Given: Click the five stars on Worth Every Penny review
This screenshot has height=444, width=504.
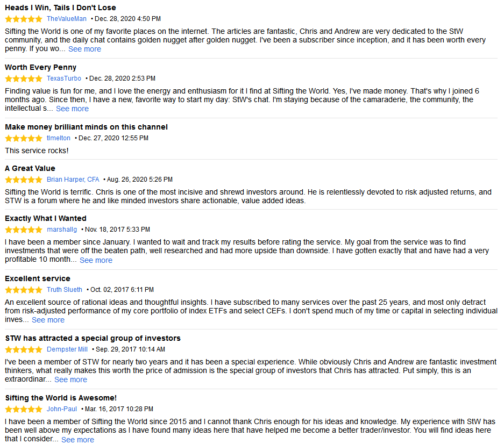Looking at the screenshot, I should point(23,78).
